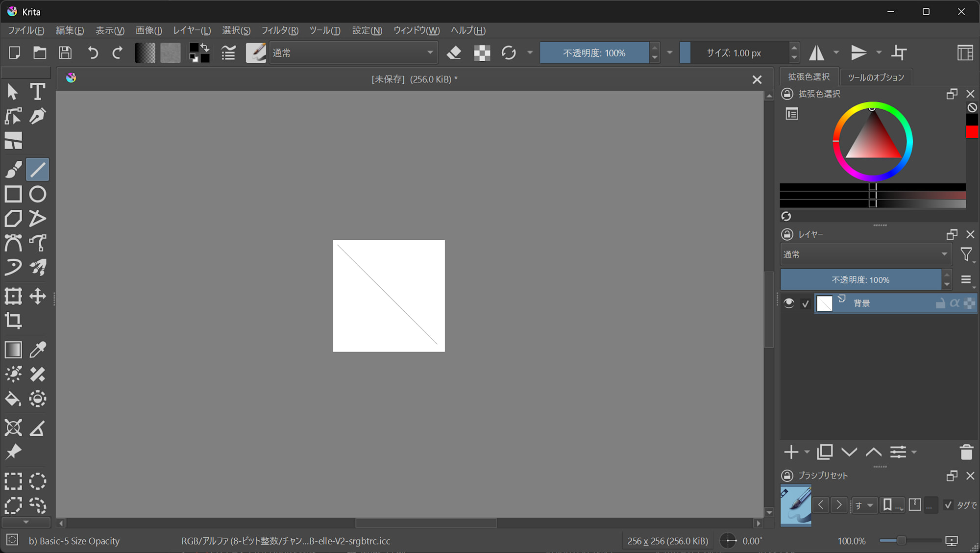Select the Basic-5 brush preset thumbnail
Screen dimensions: 980x553
[x=795, y=505]
